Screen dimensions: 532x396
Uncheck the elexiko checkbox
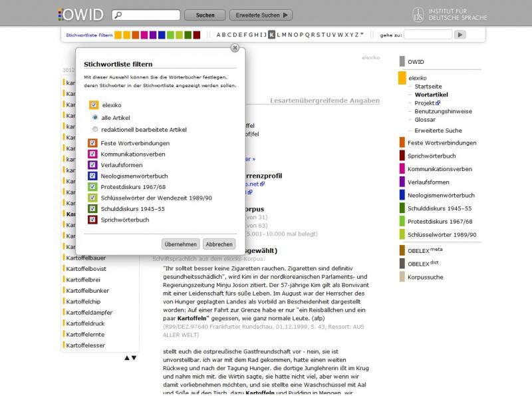(x=94, y=105)
